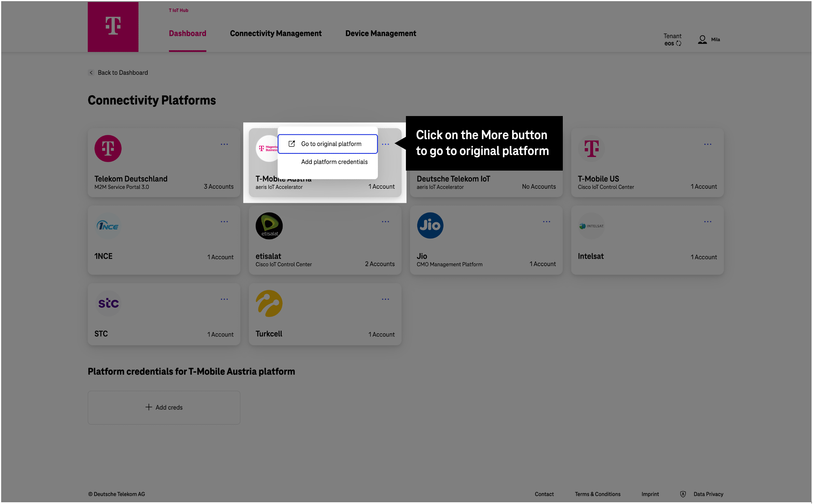Open Turkcell card's more options dots
This screenshot has width=813, height=504.
click(385, 299)
